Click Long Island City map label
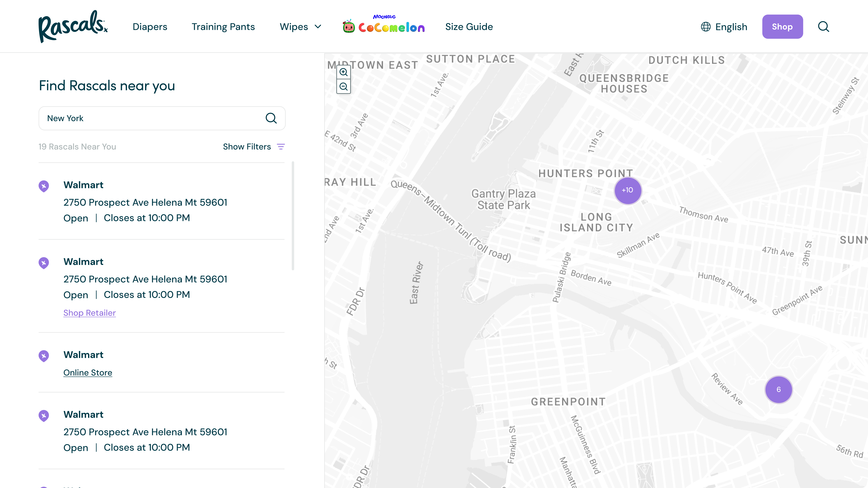 point(596,222)
